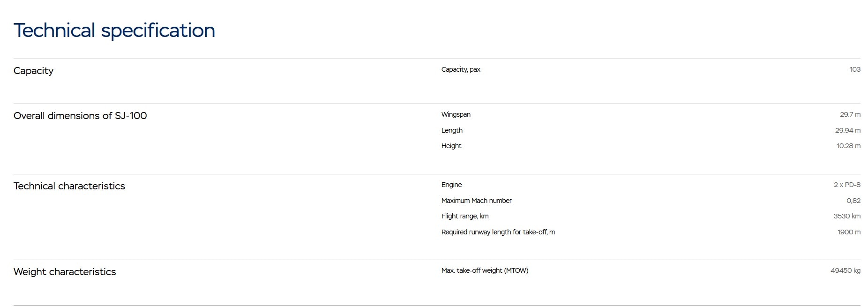The width and height of the screenshot is (868, 307).
Task: Click the Flight range, km label
Action: (464, 216)
